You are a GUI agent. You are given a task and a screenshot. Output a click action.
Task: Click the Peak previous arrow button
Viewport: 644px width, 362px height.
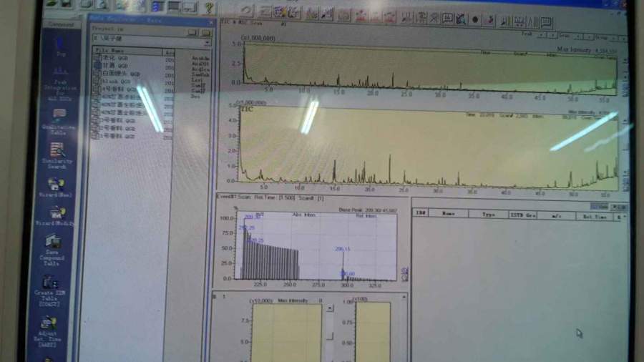coord(541,35)
